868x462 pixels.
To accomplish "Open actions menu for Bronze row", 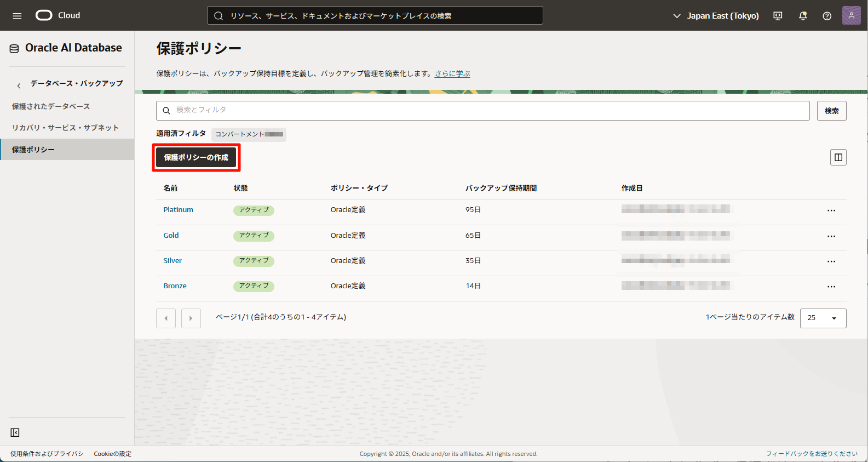I will (x=831, y=287).
